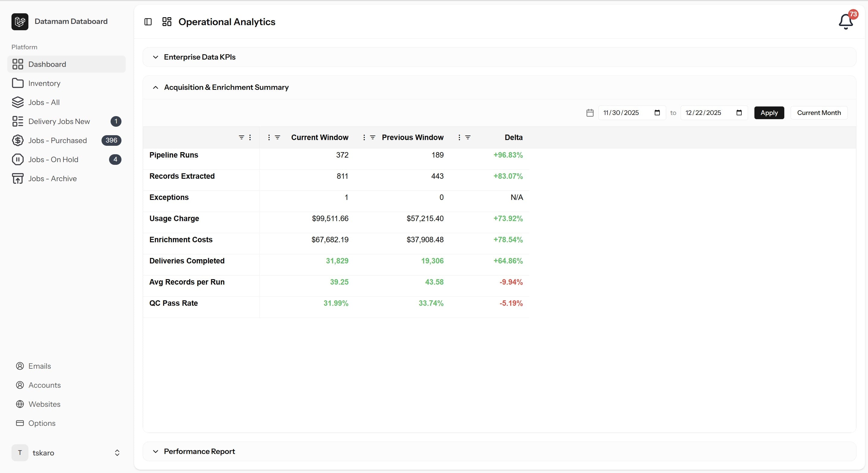Viewport: 868px width, 473px height.
Task: Open Dashboard in sidebar
Action: click(x=66, y=64)
